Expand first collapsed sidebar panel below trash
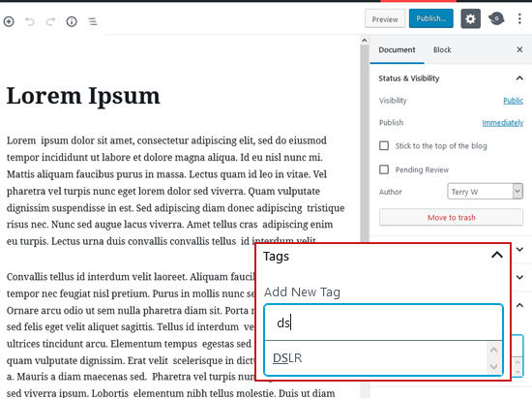 [519, 250]
